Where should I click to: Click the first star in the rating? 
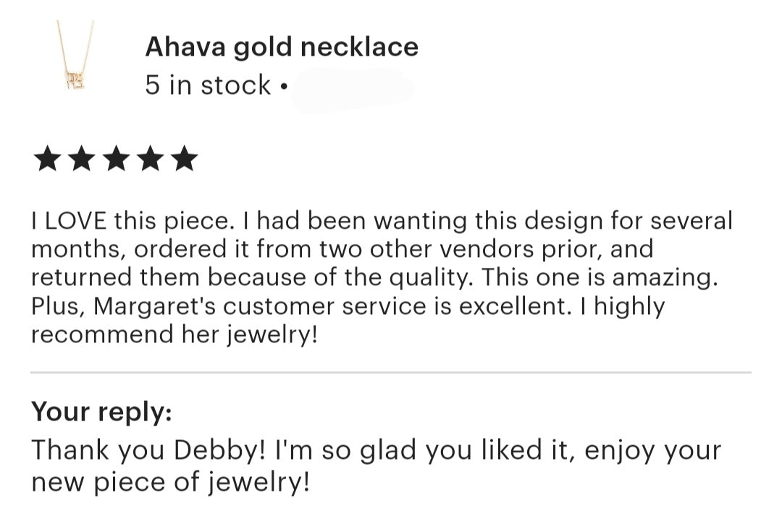[x=48, y=159]
